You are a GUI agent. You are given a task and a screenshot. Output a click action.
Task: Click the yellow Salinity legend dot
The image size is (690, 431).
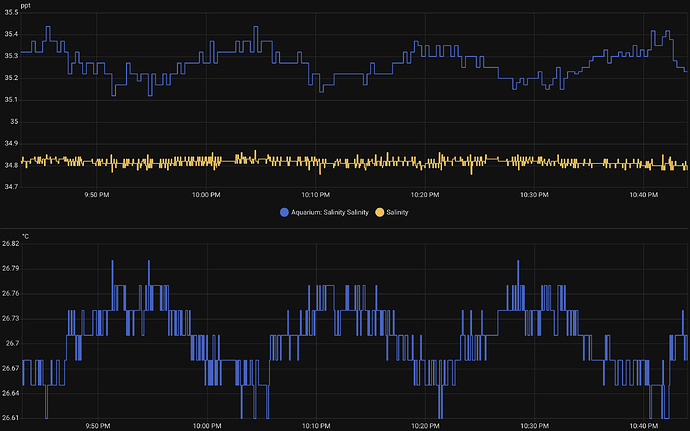(379, 212)
